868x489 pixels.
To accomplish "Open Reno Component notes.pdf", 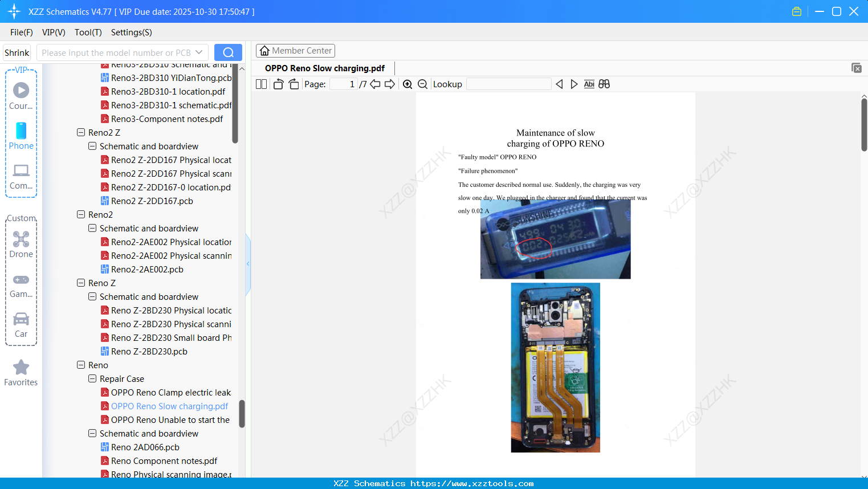I will 159,461.
